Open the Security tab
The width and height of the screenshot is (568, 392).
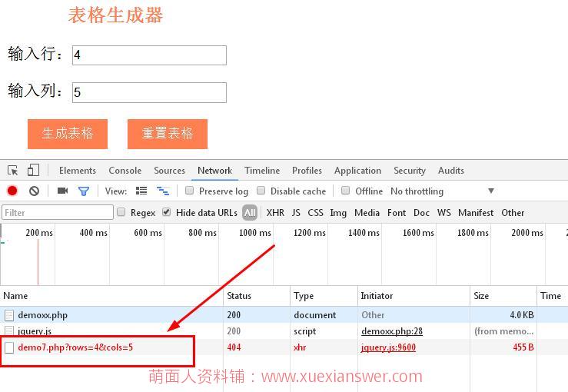tap(410, 171)
